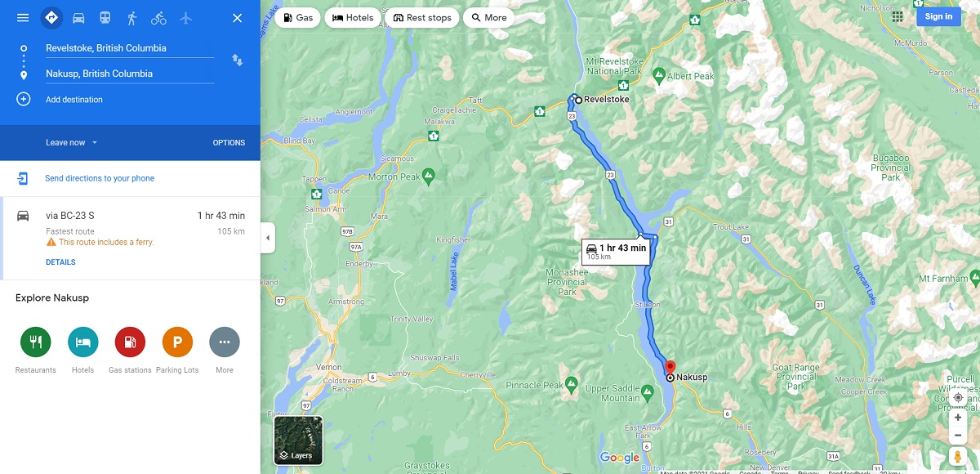
Task: Choose the walking travel mode
Action: (x=131, y=18)
